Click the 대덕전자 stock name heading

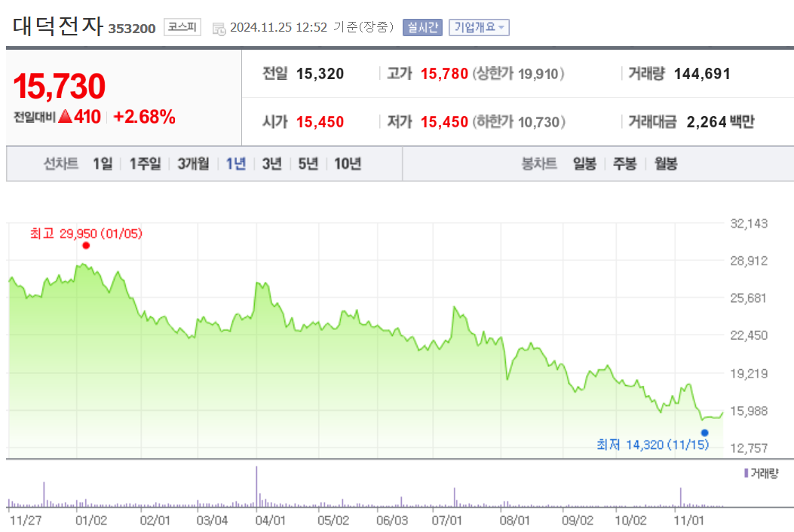point(58,26)
